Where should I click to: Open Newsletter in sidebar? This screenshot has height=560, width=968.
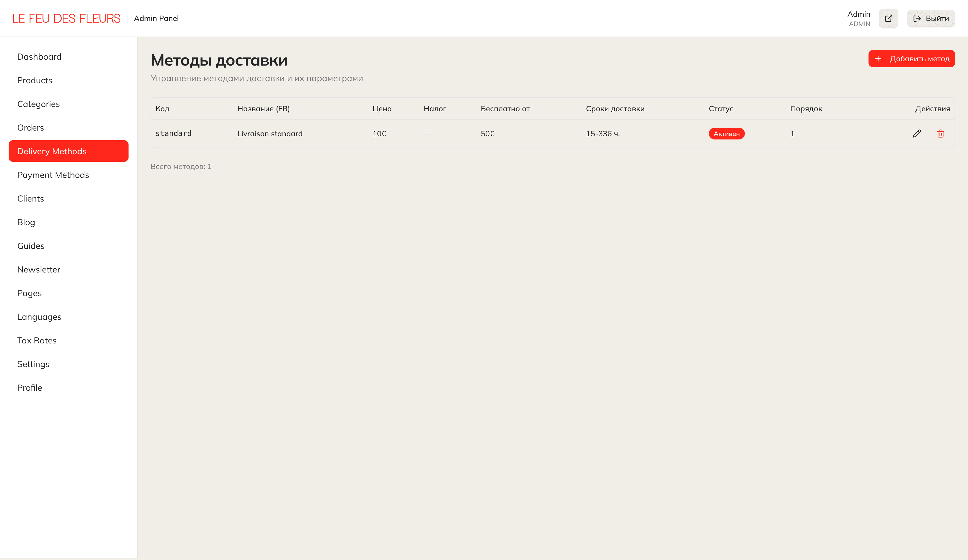point(39,270)
